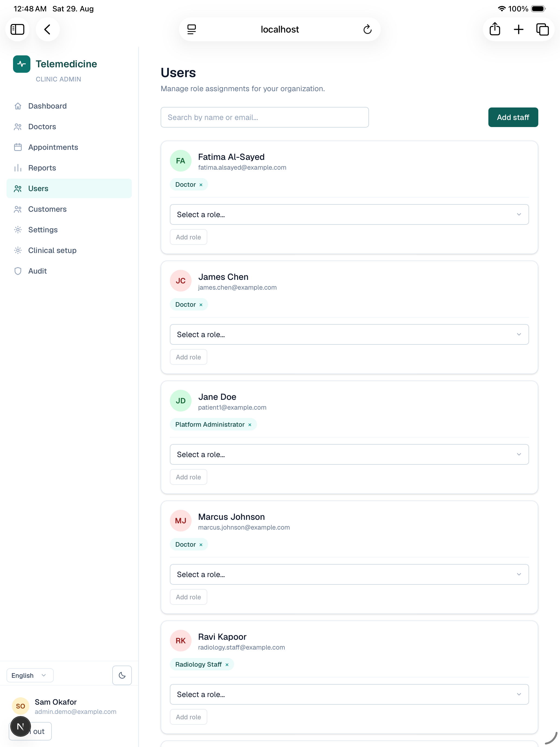
Task: Remove Doctor role from James Chen
Action: click(x=201, y=305)
